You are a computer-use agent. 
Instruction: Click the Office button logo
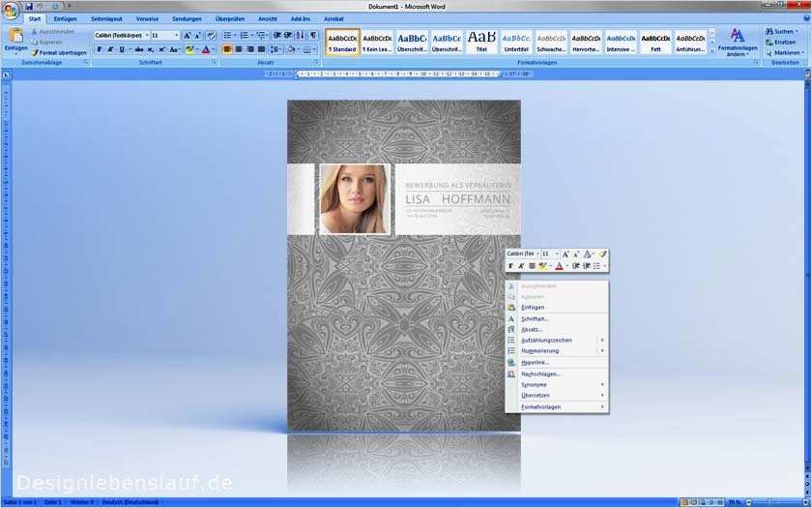point(11,9)
